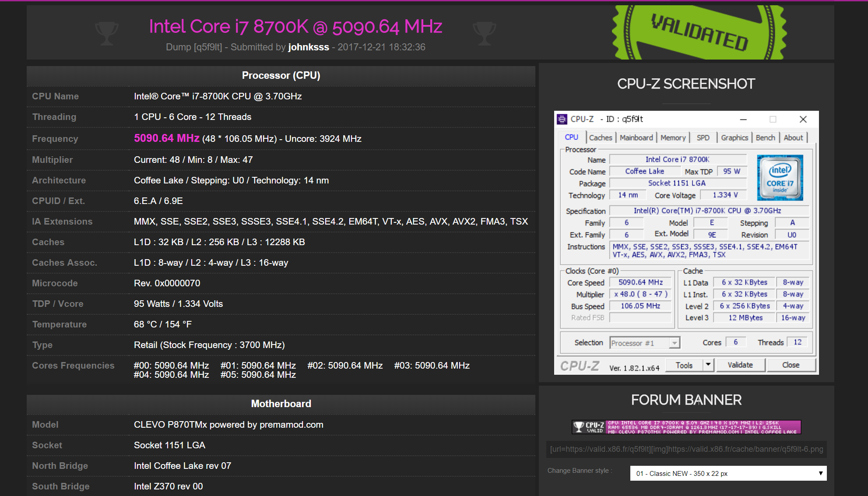Viewport: 868px width, 496px height.
Task: Expand the Processor #1 selection combo box
Action: point(675,343)
